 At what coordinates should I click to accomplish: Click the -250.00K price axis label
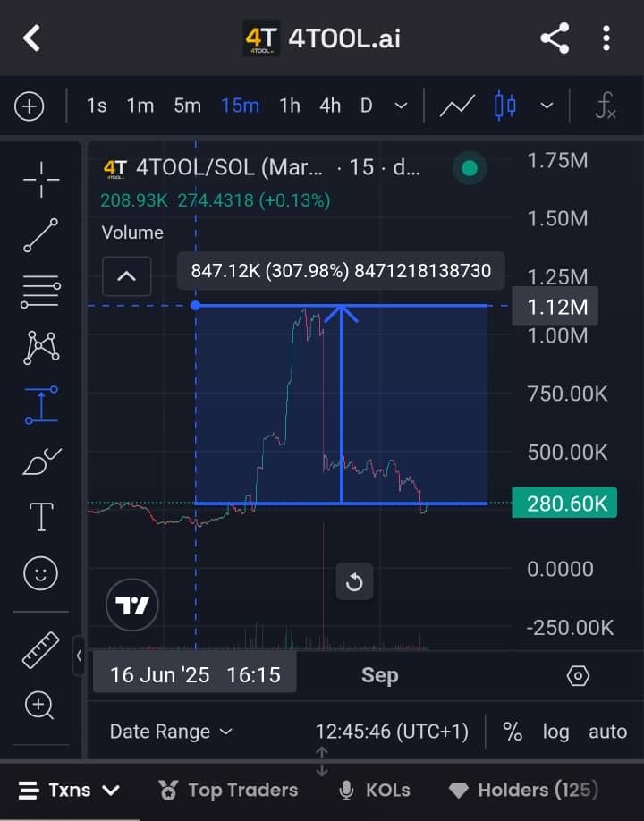570,627
